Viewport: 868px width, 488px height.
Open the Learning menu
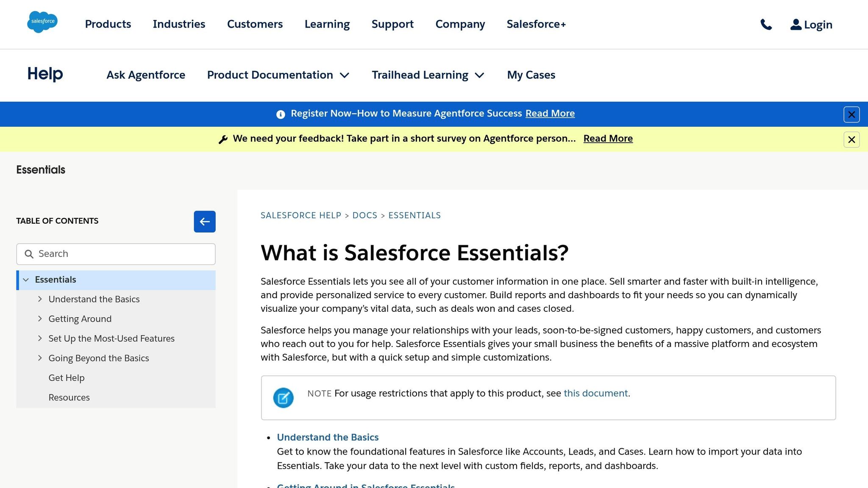tap(327, 24)
